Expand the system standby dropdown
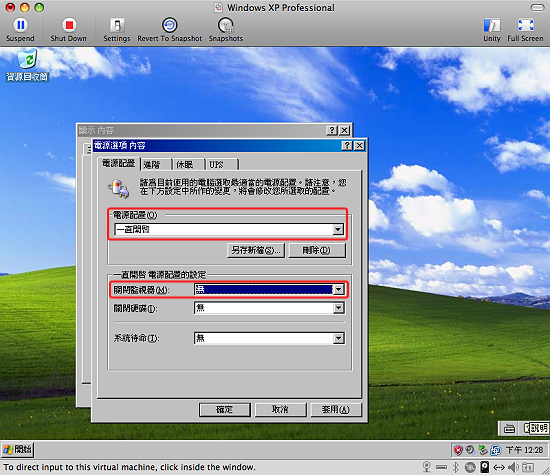This screenshot has width=550, height=475. pyautogui.click(x=338, y=338)
